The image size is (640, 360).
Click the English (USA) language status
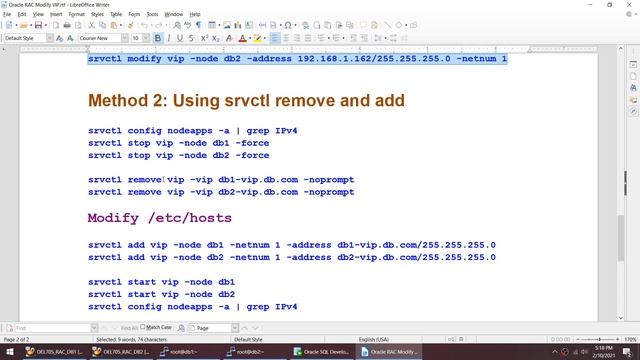tap(373, 339)
